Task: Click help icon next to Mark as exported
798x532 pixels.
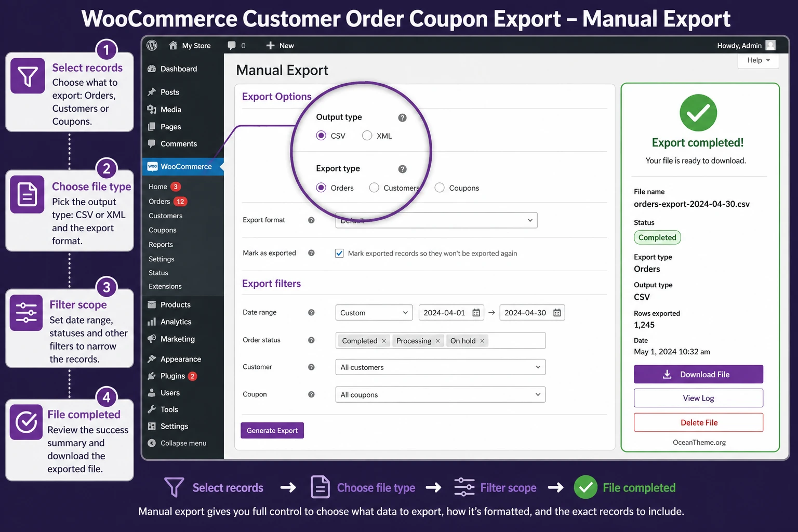Action: (311, 253)
